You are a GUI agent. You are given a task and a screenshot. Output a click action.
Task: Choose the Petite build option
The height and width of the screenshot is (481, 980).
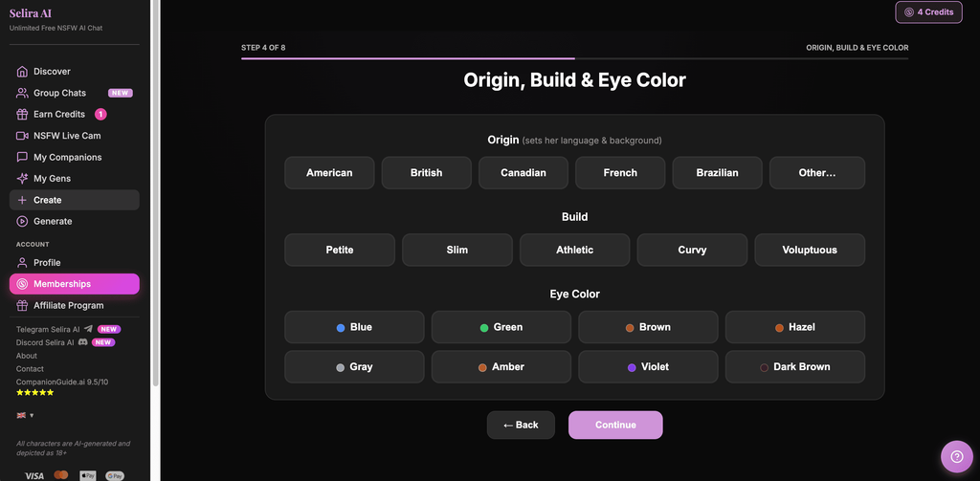tap(340, 250)
